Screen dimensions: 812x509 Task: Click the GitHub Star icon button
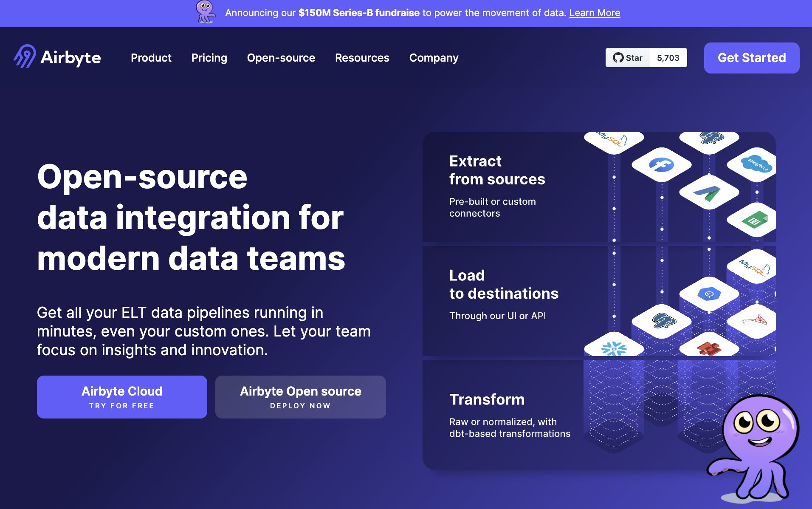coord(628,58)
